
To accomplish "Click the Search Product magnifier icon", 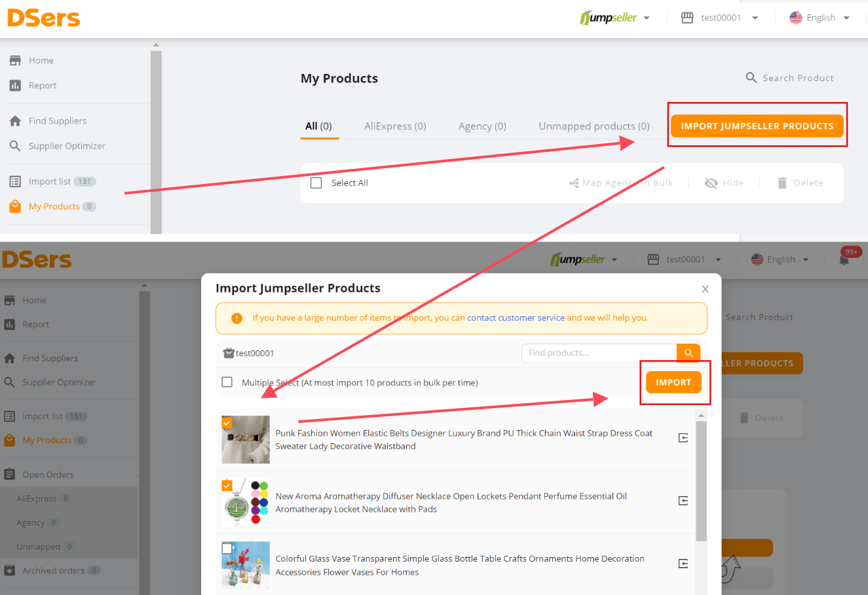I will pos(751,77).
